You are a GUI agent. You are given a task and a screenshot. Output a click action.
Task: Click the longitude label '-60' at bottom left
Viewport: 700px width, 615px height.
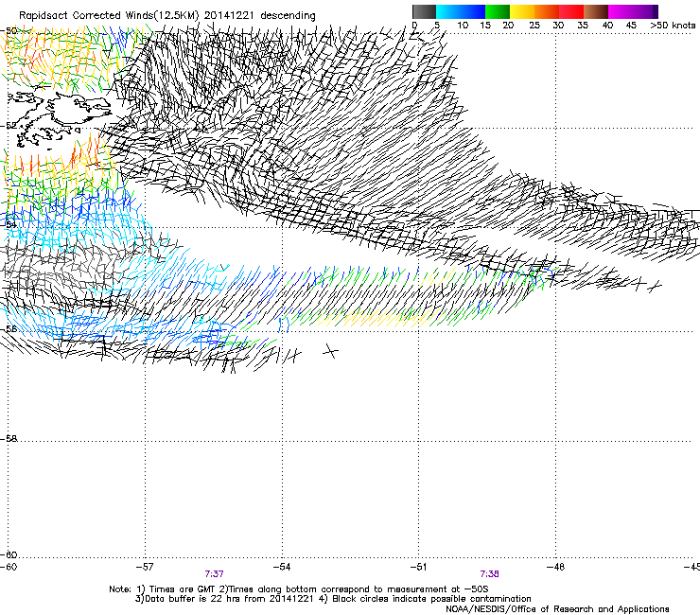[9, 567]
